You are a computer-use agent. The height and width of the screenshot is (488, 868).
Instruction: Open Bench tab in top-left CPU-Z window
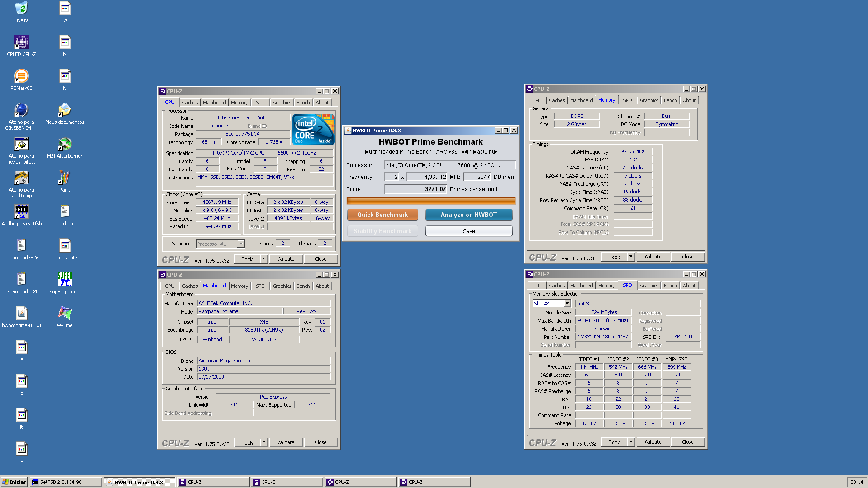pyautogui.click(x=303, y=103)
